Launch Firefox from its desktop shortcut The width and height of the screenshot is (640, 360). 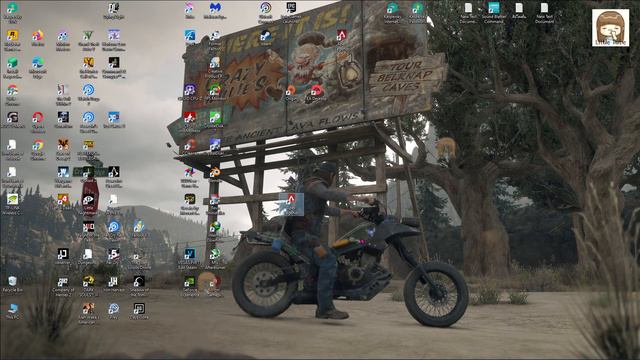tap(38, 38)
